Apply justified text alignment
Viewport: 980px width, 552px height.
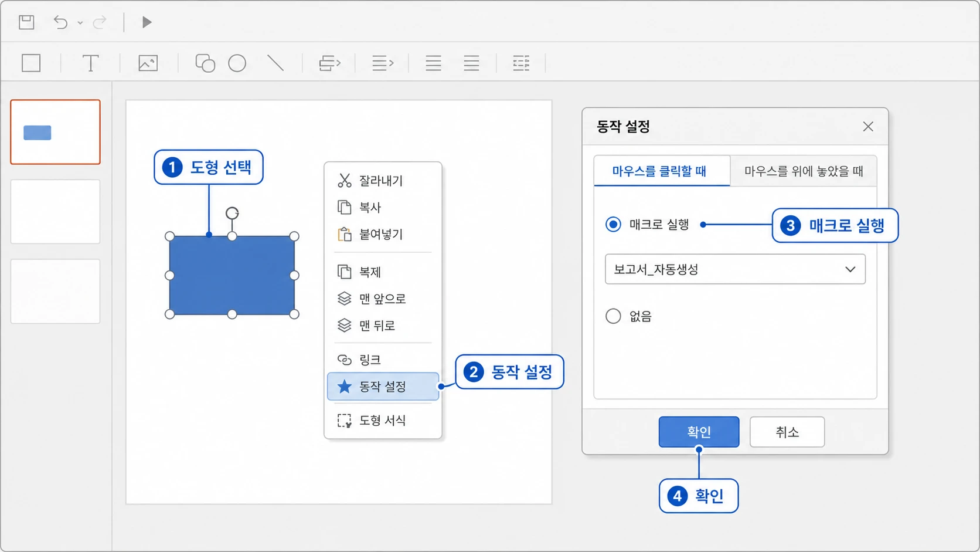471,63
